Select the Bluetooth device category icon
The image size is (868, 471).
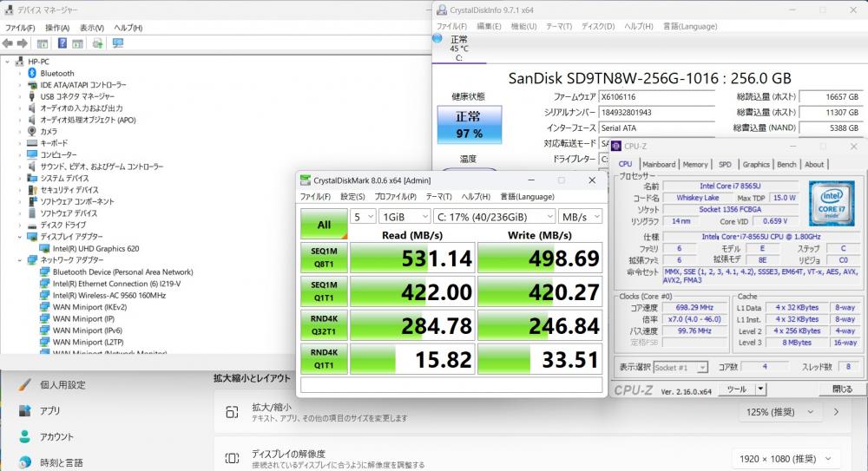click(32, 74)
